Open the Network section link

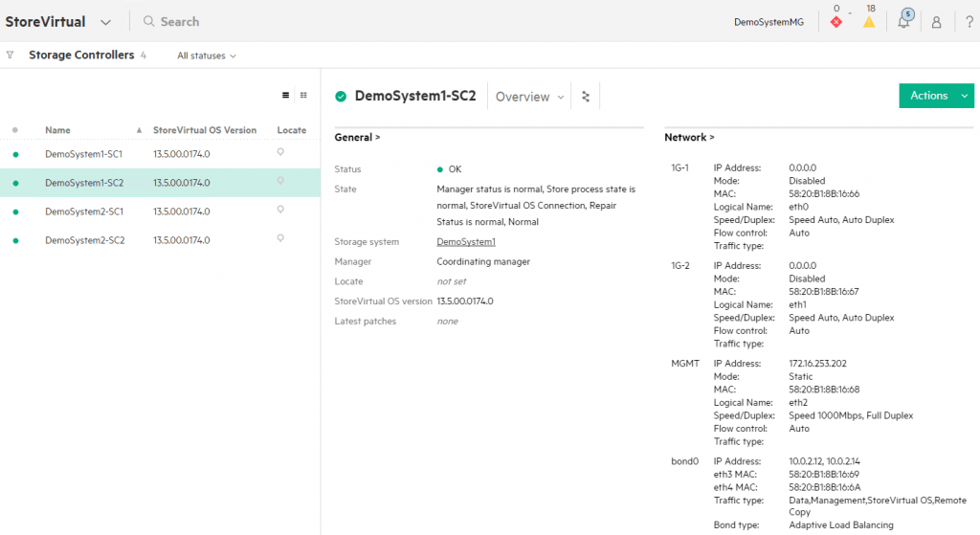click(x=689, y=137)
